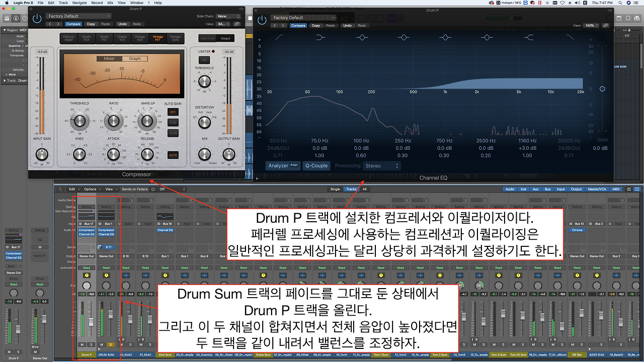Click the Channel EQ master gain slider handle
Image resolution: width=644 pixels, height=362 pixels.
pos(602,89)
